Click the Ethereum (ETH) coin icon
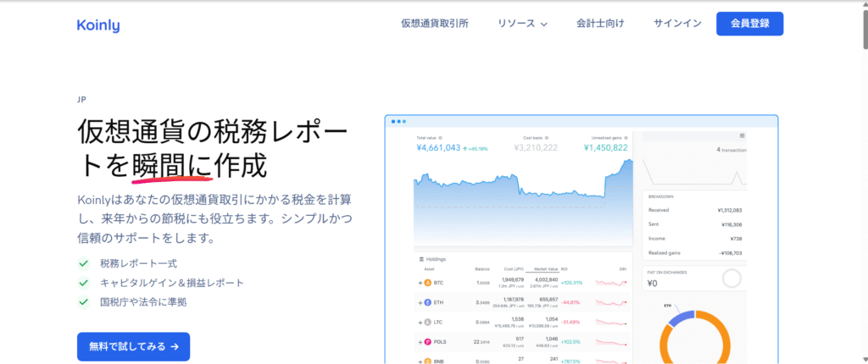 point(428,301)
